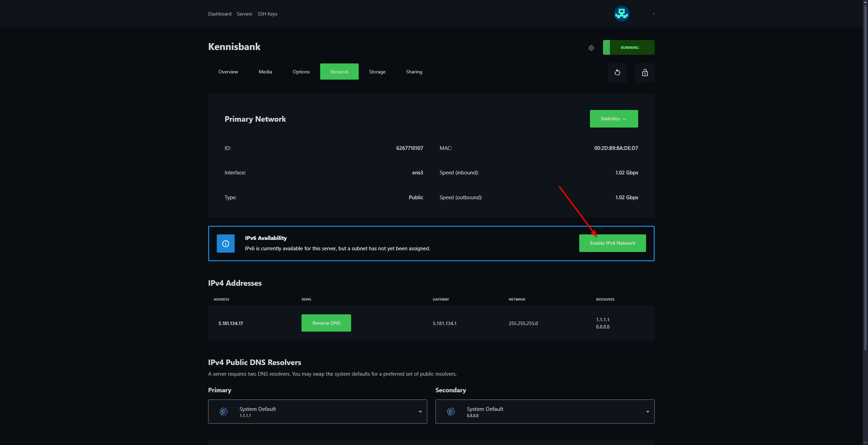
Task: Expand the Statistics dropdown
Action: pos(613,119)
